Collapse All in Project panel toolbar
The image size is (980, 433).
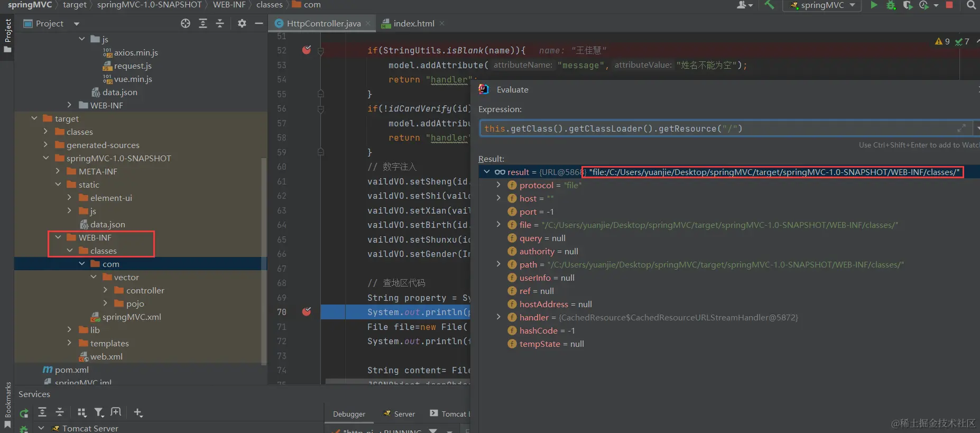[220, 23]
